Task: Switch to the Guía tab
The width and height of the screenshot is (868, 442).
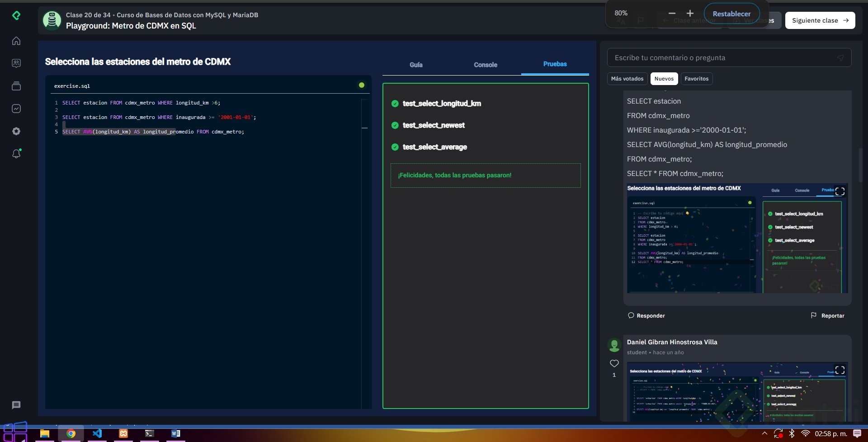Action: click(416, 65)
